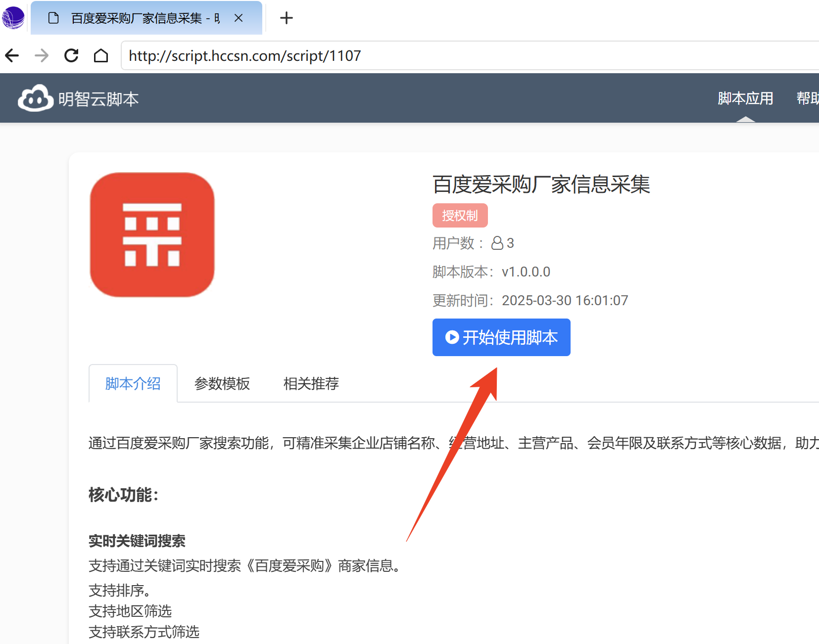Click the user count person icon
The height and width of the screenshot is (644, 819).
pos(497,243)
